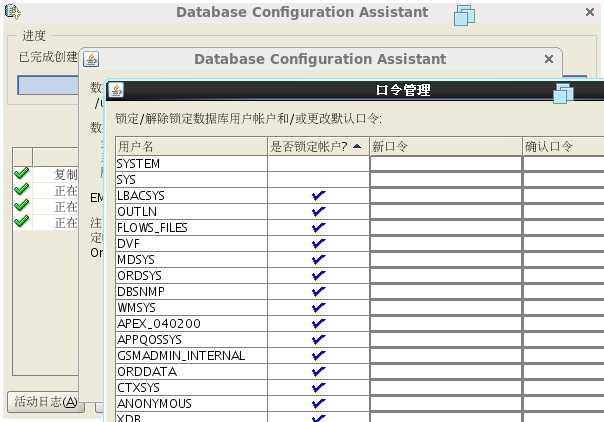Select the GSMADMIN_INTERNAL user name cell

[191, 355]
